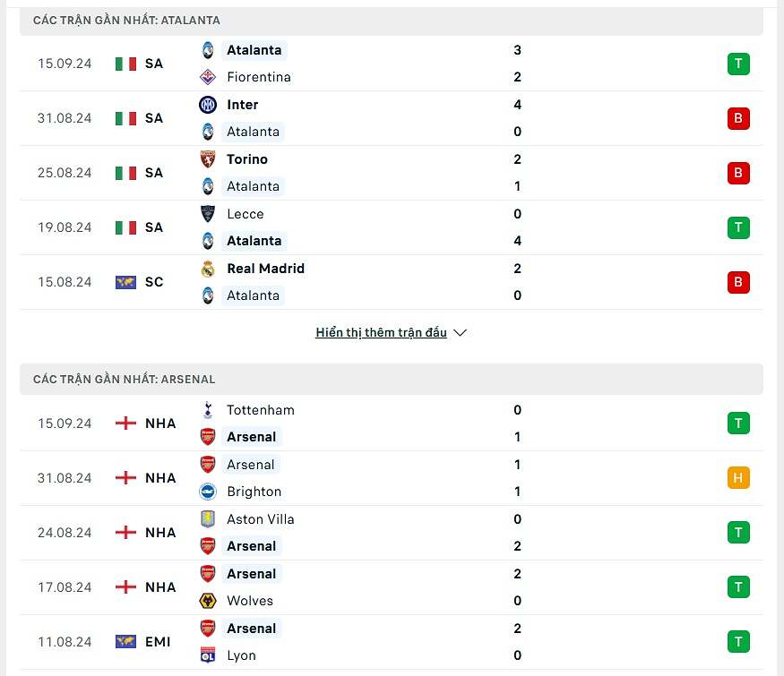Select the 'Các trận gần nhất: Arsenal' header

(125, 380)
